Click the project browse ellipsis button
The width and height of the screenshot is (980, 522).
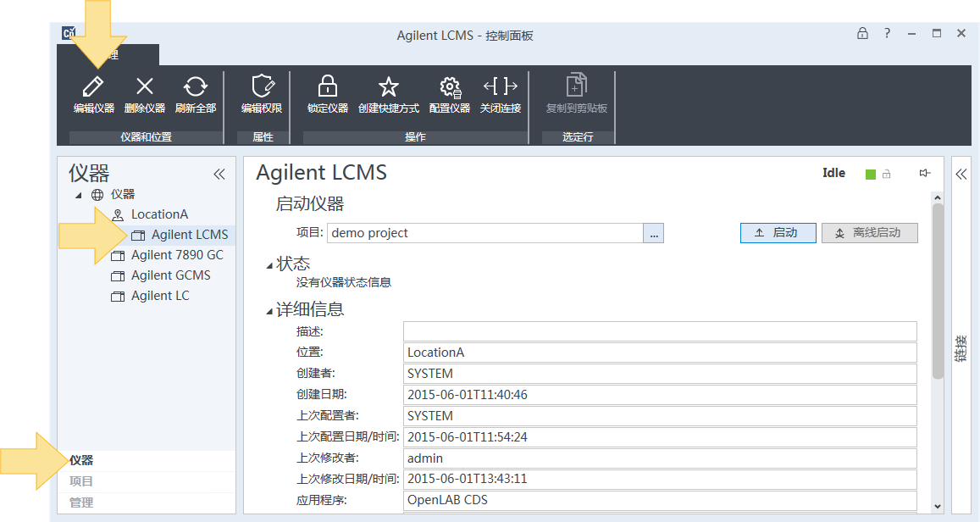(x=654, y=233)
